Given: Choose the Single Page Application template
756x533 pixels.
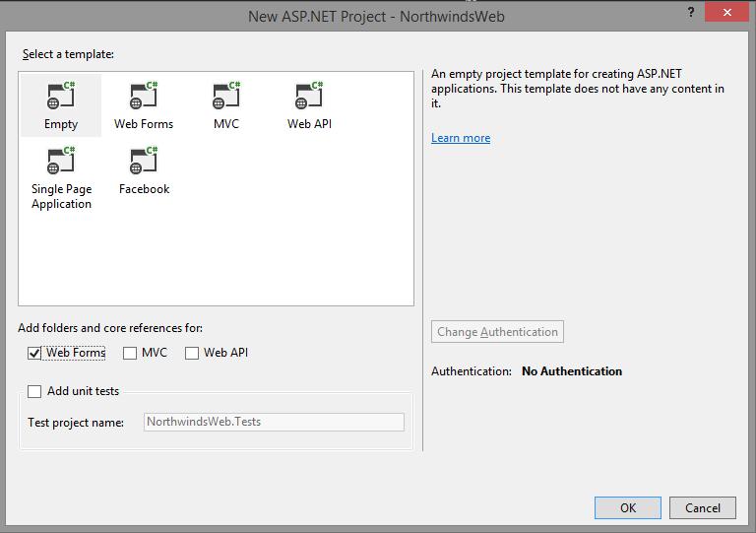Looking at the screenshot, I should pos(61,178).
